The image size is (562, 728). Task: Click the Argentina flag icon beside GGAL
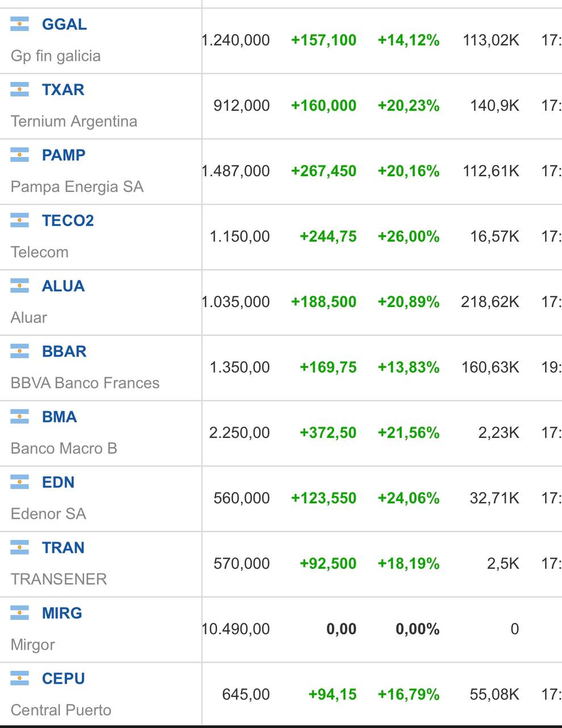tap(19, 24)
